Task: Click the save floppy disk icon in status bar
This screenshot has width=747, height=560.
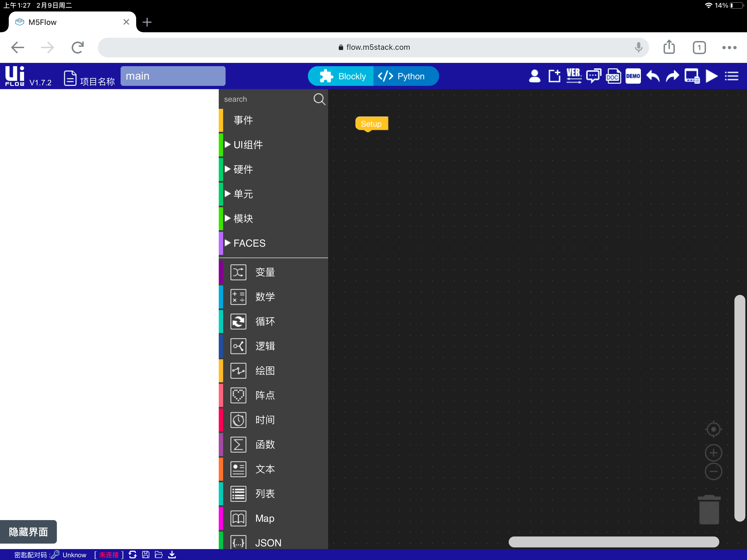Action: (x=145, y=555)
